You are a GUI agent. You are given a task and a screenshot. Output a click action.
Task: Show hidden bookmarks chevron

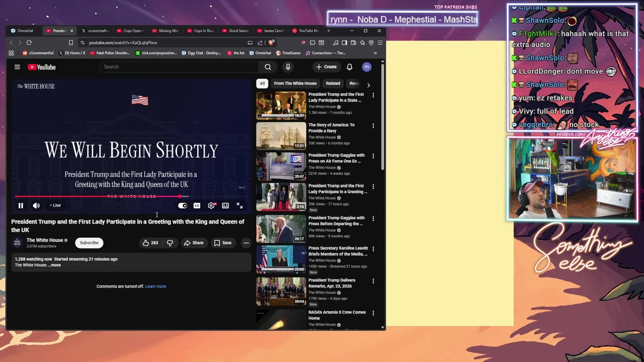(375, 53)
